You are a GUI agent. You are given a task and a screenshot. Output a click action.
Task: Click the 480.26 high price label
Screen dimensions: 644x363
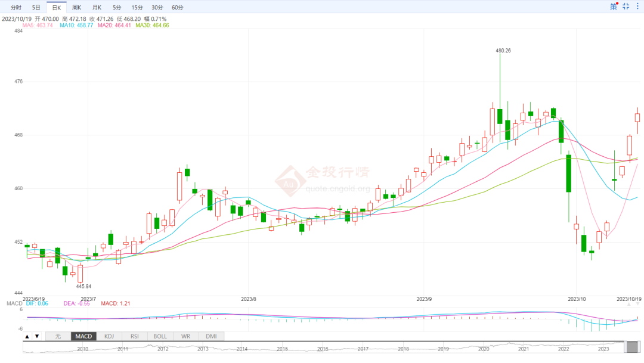point(503,51)
